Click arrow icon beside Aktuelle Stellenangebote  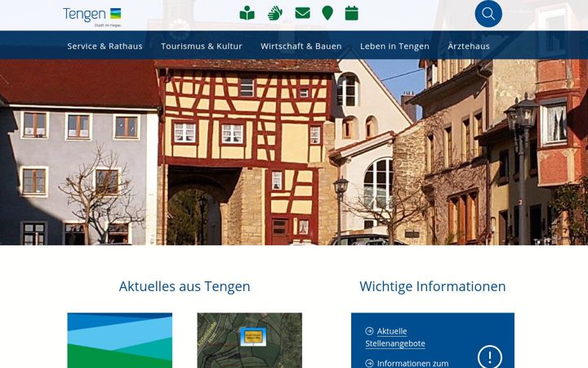[369, 331]
